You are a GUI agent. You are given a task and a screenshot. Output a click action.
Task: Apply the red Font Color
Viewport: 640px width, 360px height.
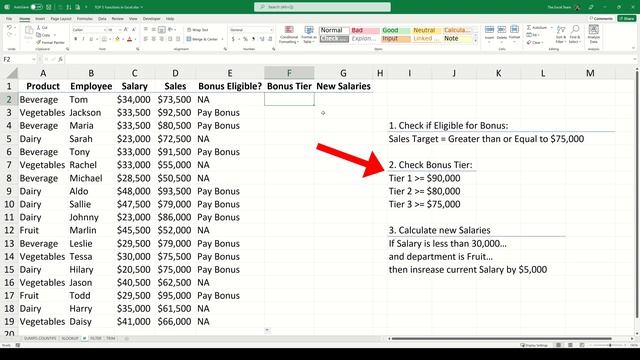[x=129, y=39]
